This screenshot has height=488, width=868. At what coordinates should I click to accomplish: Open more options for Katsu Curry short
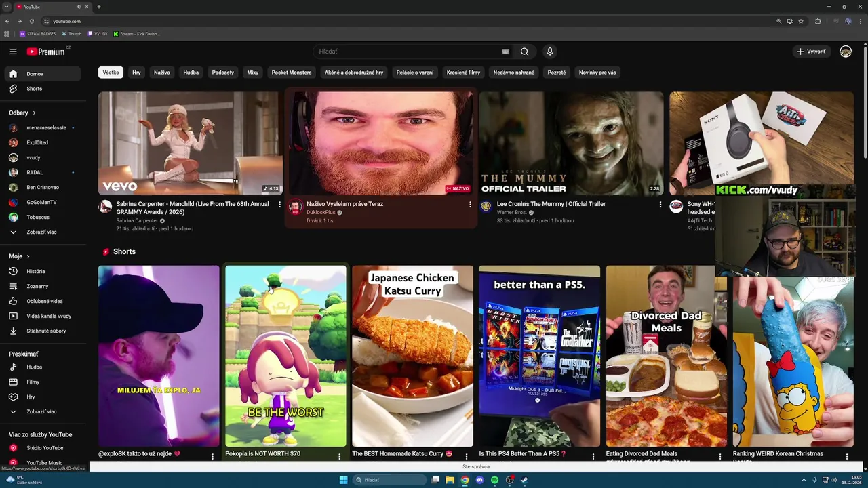[x=467, y=456]
